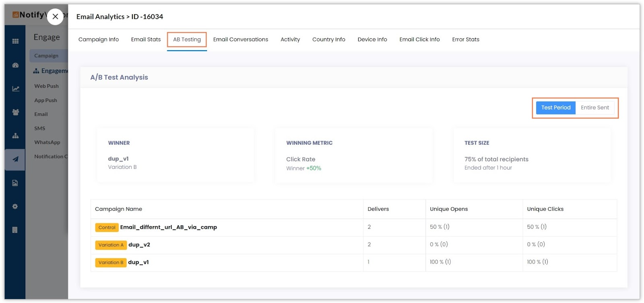Open the apps grid icon in sidebar
This screenshot has height=303, width=644.
click(x=15, y=41)
